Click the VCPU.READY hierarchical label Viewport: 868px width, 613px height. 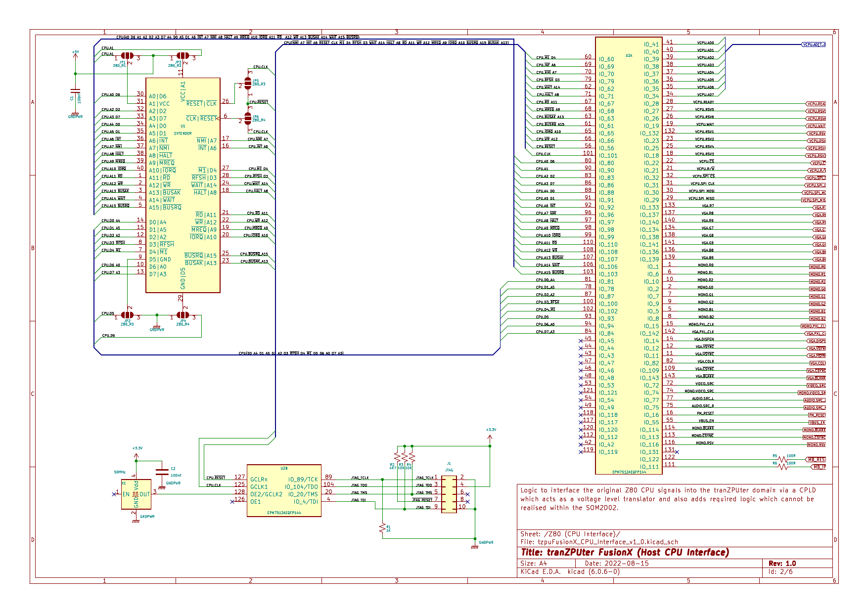click(x=816, y=104)
